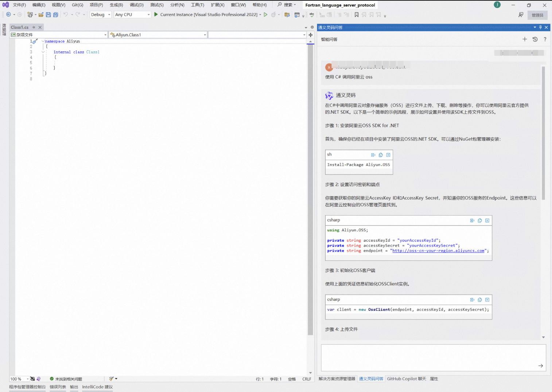Toggle auto-hide pin on Tongyi panel
Screen dimensions: 552x392
coord(540,27)
